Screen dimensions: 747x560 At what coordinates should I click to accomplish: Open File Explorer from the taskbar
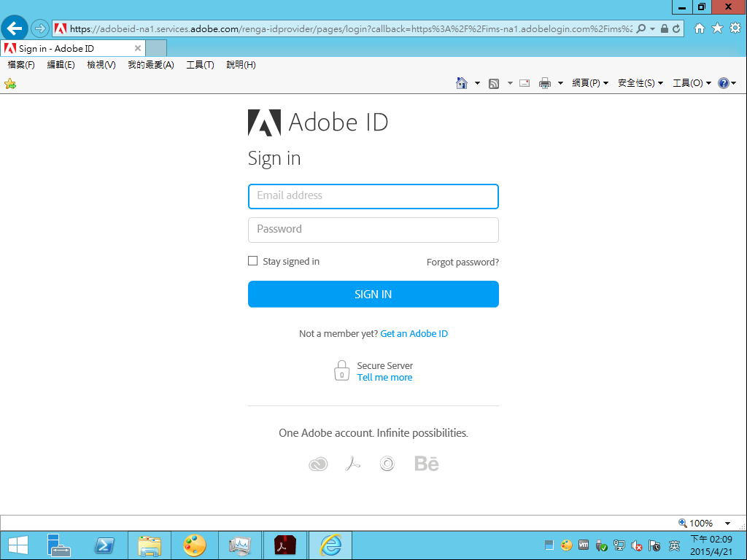pyautogui.click(x=149, y=545)
